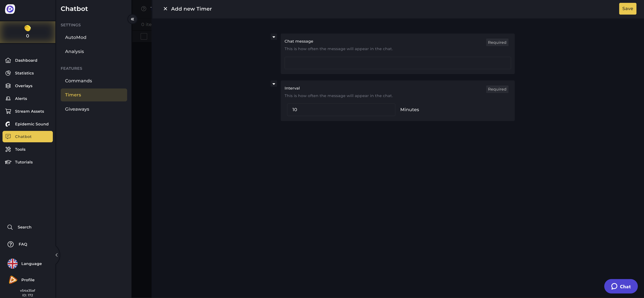Open the Commands feature menu item
The width and height of the screenshot is (644, 298).
[x=78, y=81]
